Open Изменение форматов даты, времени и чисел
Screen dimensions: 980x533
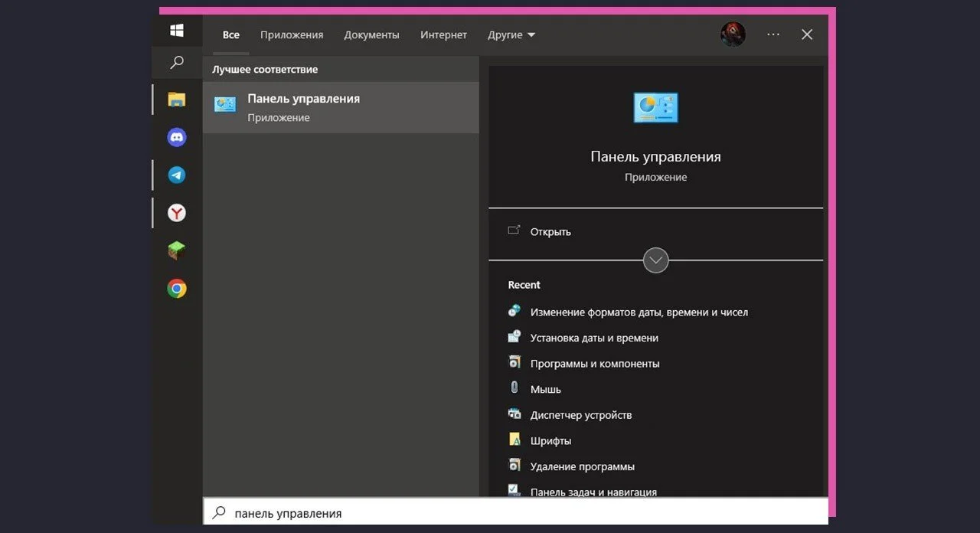(639, 312)
